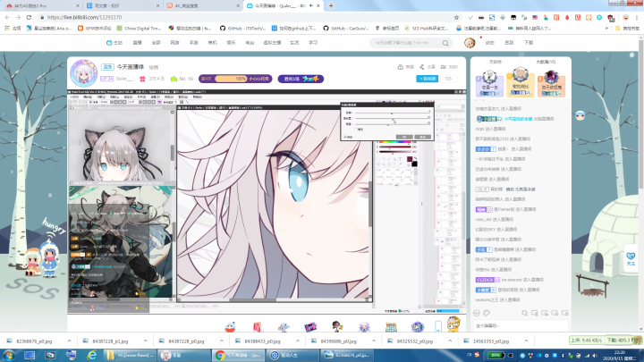
Task: Click the 分享 share icon above the stream
Action: [x=422, y=67]
